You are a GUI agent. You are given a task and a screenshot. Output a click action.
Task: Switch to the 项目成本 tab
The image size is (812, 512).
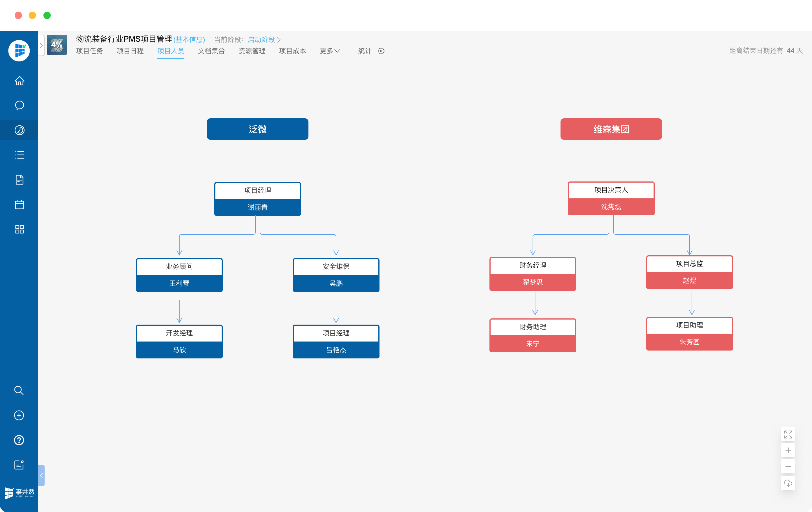[x=292, y=51]
